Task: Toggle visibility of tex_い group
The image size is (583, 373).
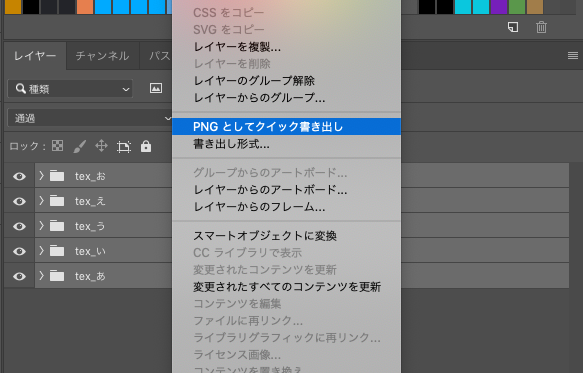Action: 19,251
